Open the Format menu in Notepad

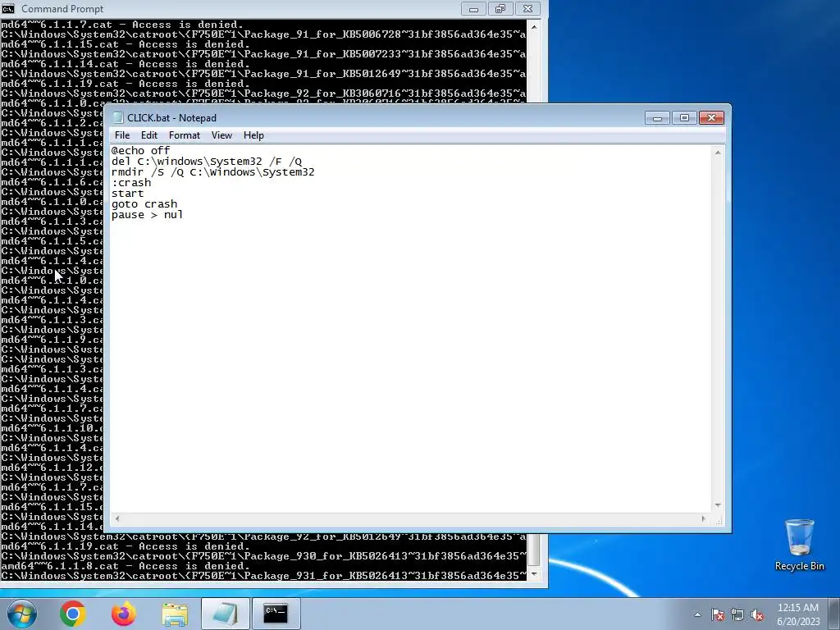185,135
